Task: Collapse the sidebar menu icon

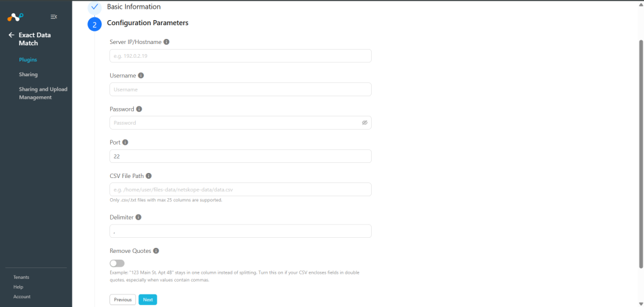Action: coord(54,17)
